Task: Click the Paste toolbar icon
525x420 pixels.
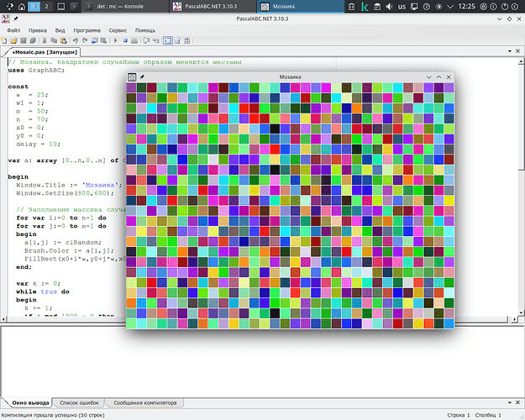Action: pos(63,41)
